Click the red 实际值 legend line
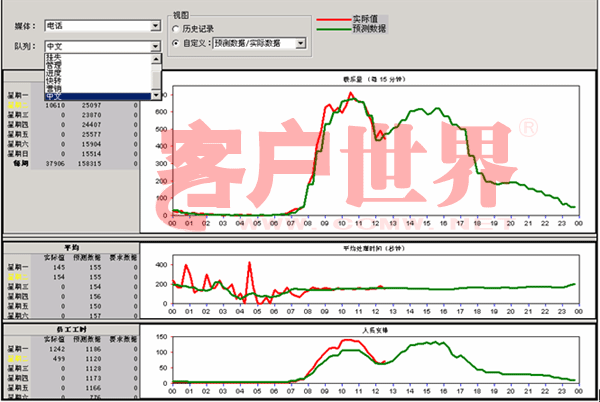The width and height of the screenshot is (600, 402). (333, 19)
